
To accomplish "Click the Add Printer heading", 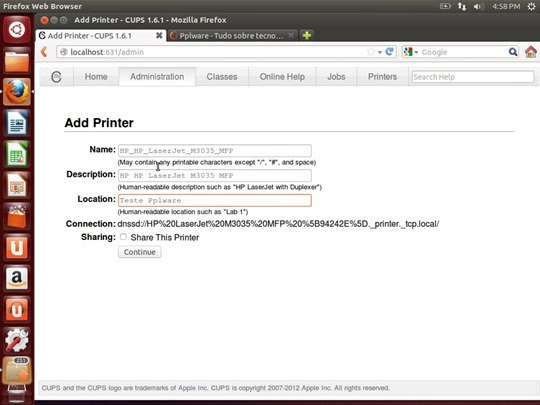I will click(99, 123).
